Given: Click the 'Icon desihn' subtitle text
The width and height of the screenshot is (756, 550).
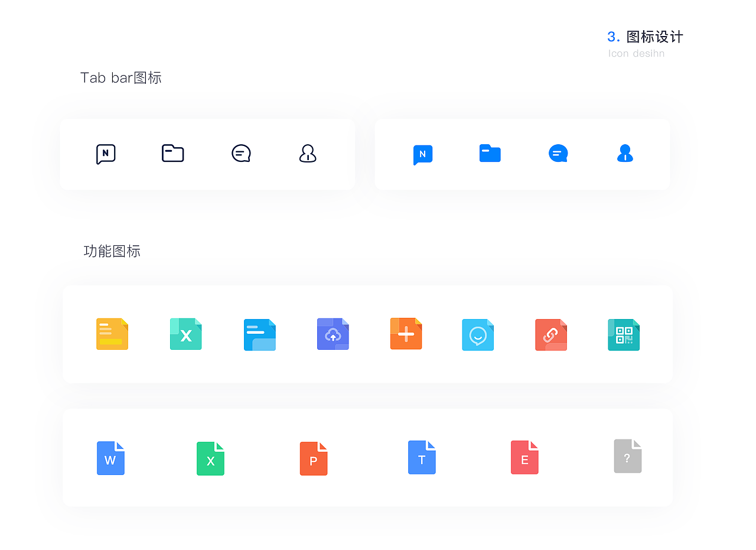Looking at the screenshot, I should point(636,53).
